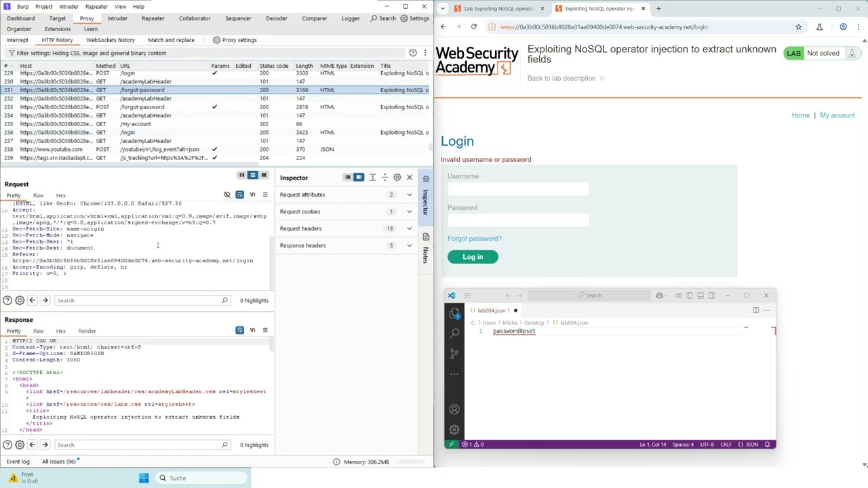868x488 pixels.
Task: Open Response viewer options menu
Action: click(265, 331)
